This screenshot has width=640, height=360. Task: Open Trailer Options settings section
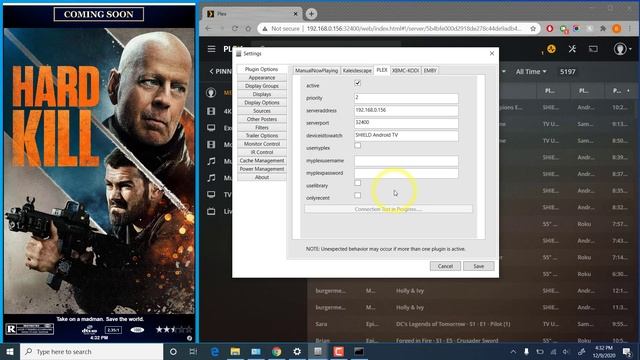pos(262,136)
